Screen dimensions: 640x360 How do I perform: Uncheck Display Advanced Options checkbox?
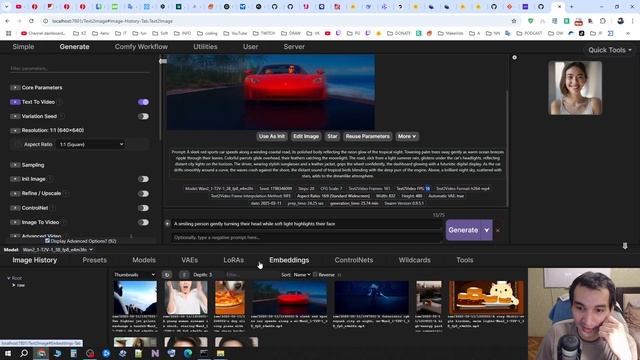[x=47, y=241]
